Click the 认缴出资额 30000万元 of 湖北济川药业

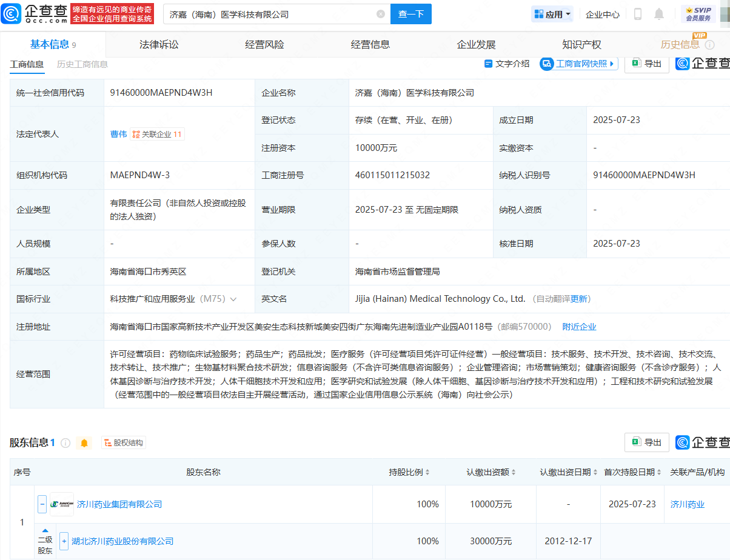(x=491, y=541)
